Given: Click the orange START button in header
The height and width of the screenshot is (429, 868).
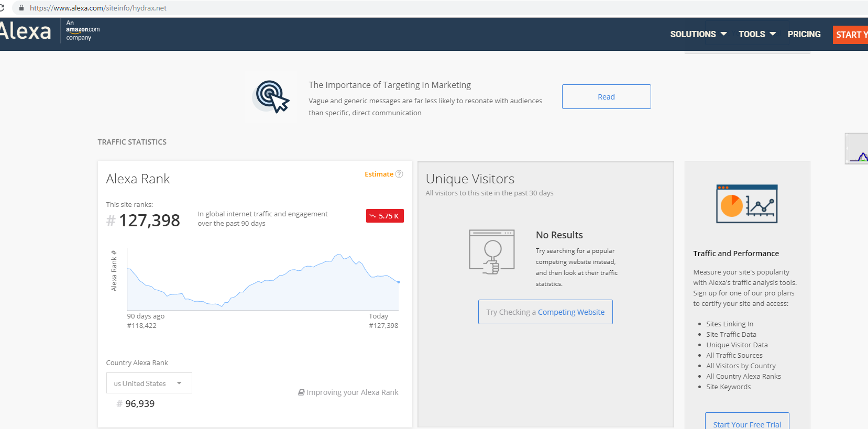Looking at the screenshot, I should tap(850, 35).
